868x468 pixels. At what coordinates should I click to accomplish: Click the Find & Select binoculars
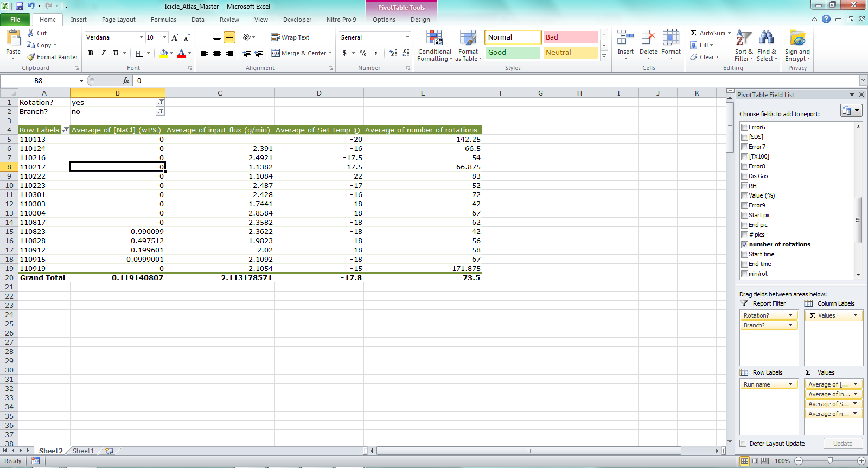point(767,39)
